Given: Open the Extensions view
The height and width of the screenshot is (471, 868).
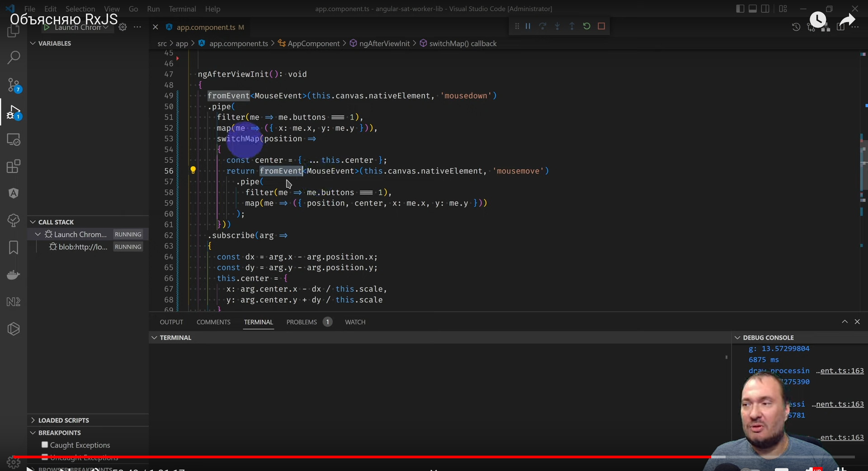Looking at the screenshot, I should [14, 166].
